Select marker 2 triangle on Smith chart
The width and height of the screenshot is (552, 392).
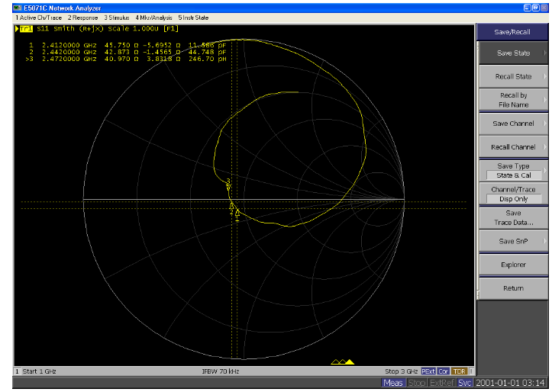click(231, 206)
